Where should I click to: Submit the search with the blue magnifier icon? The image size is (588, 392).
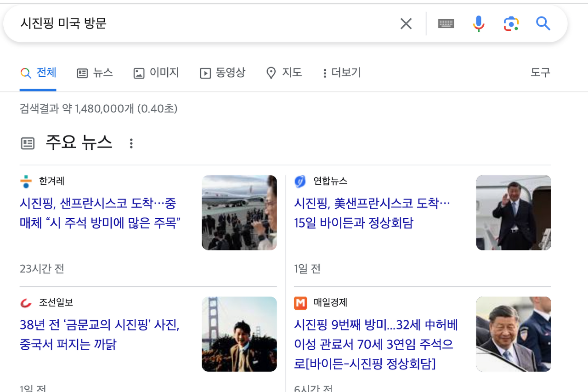point(543,23)
